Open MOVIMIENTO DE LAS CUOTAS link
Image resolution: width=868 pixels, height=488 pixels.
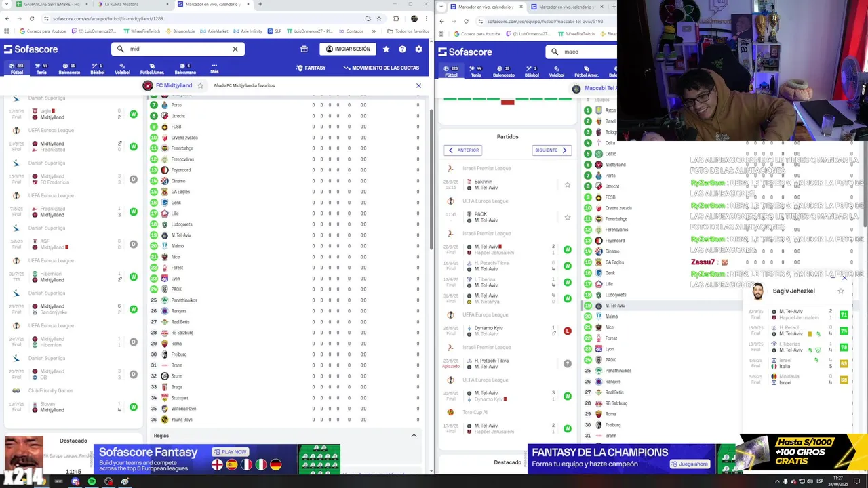(381, 68)
